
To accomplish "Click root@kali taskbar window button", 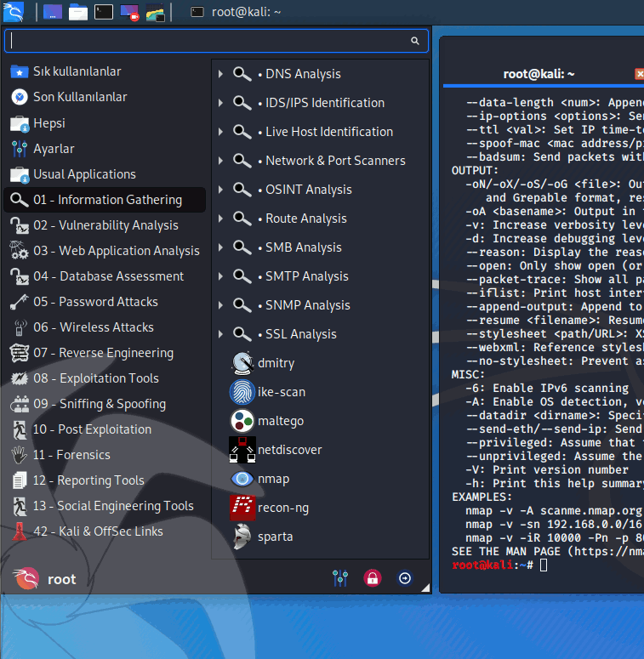I will coord(236,12).
